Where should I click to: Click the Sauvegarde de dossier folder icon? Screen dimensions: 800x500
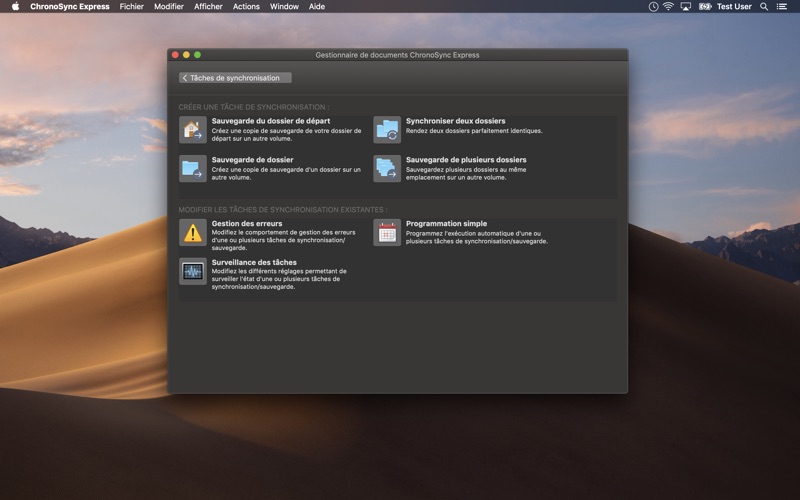point(193,168)
